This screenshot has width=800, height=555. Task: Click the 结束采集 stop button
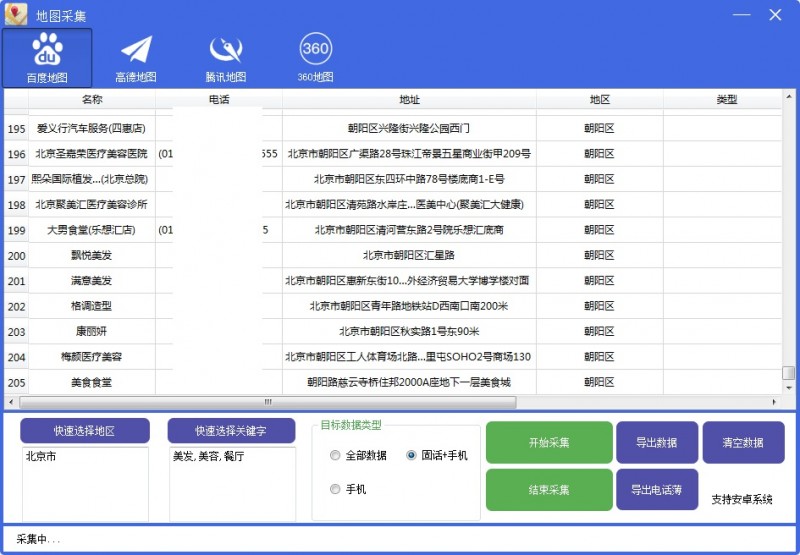[x=549, y=490]
